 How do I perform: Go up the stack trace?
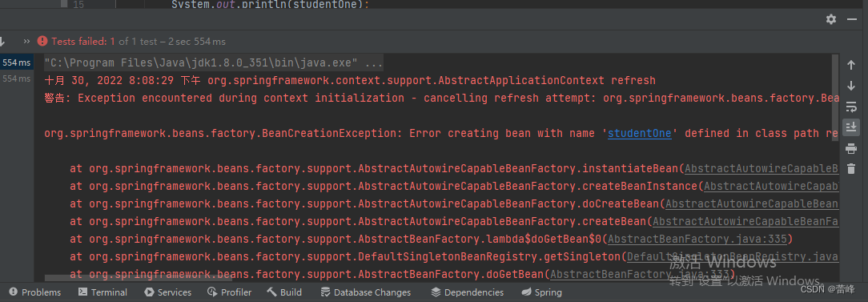point(851,66)
